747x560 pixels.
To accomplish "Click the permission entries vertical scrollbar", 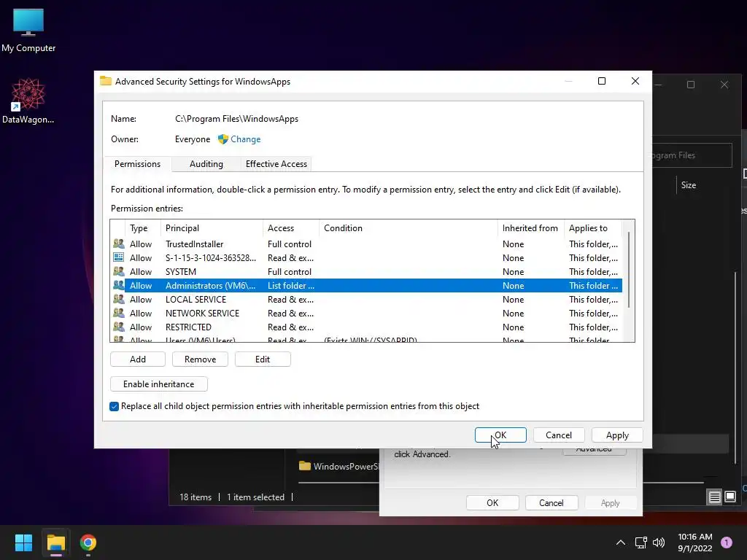I will 629,270.
